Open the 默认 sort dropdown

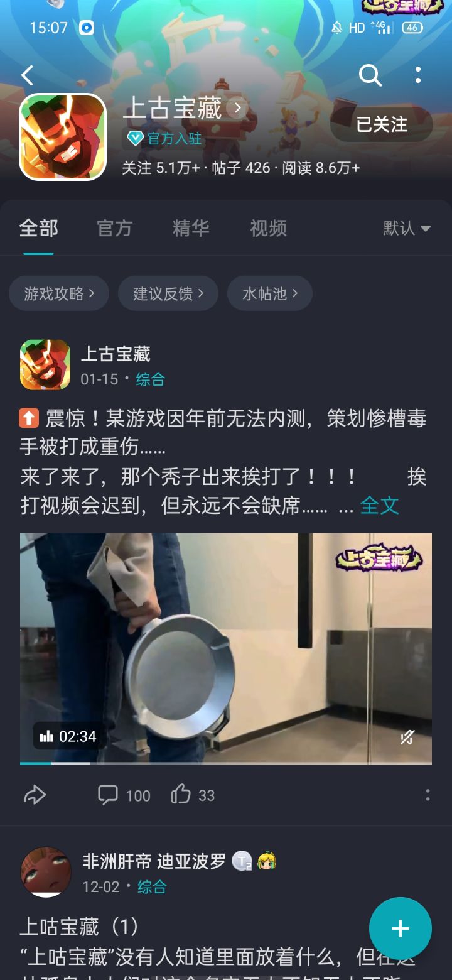tap(407, 228)
